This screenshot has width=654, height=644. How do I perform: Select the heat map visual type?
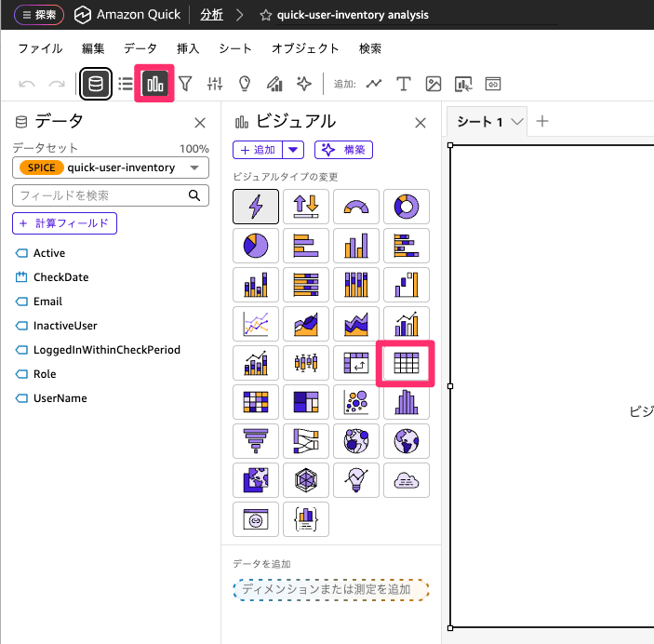[x=256, y=402]
